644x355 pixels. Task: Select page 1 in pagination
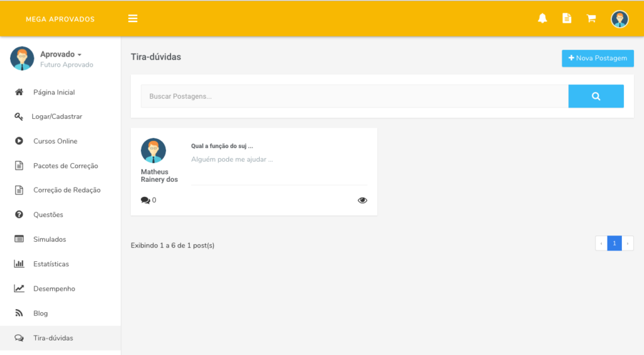point(614,243)
